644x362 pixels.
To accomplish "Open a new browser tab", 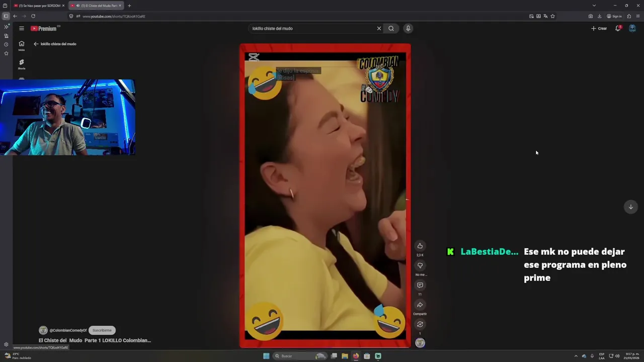I will (x=129, y=6).
